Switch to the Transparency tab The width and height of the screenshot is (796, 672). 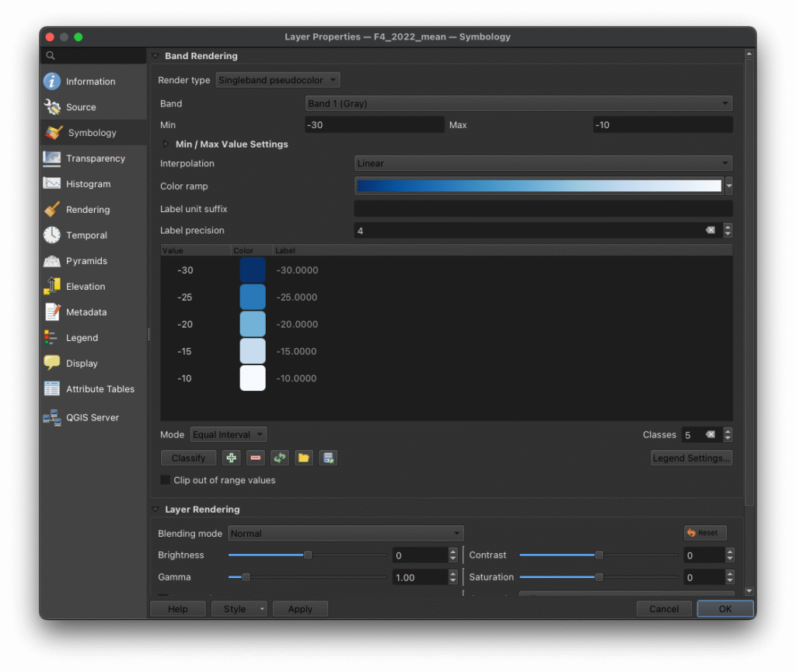95,158
